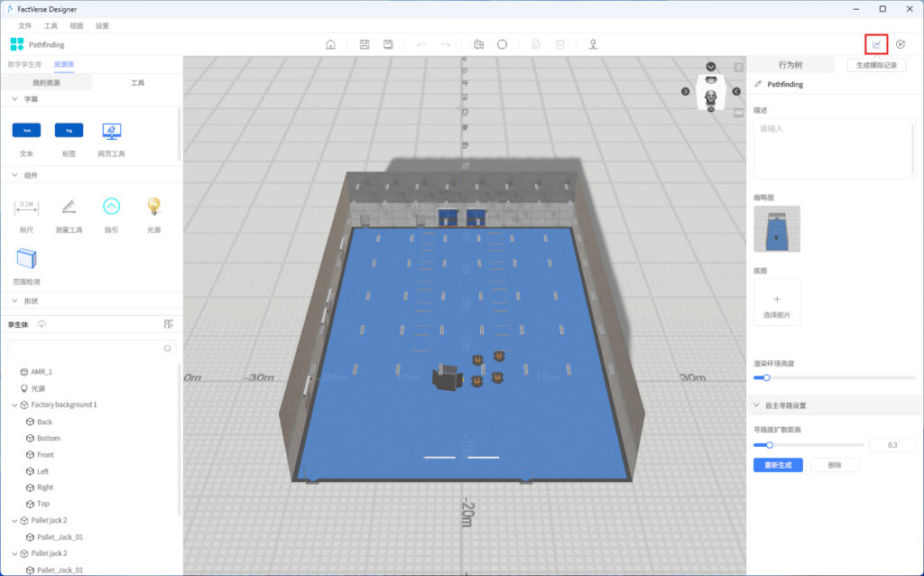Rotate view with view cube left arrow
This screenshot has height=576, width=924.
coord(686,91)
